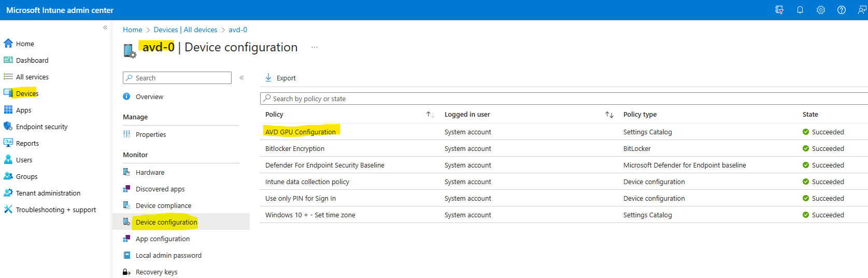Click the Dashboard chart icon
Screen dimensions: 868x278
click(x=8, y=60)
